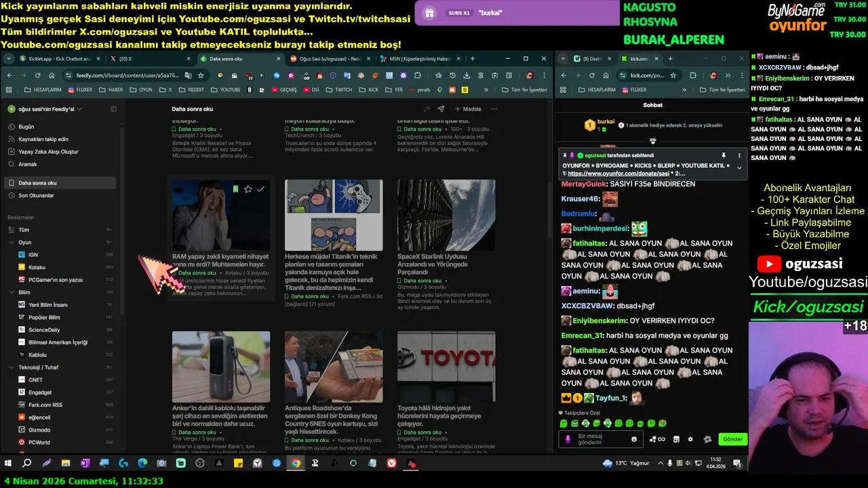Image resolution: width=868 pixels, height=488 pixels.
Task: Expand the oğuz sasi'nin Feedly'si account menu
Action: [x=45, y=109]
